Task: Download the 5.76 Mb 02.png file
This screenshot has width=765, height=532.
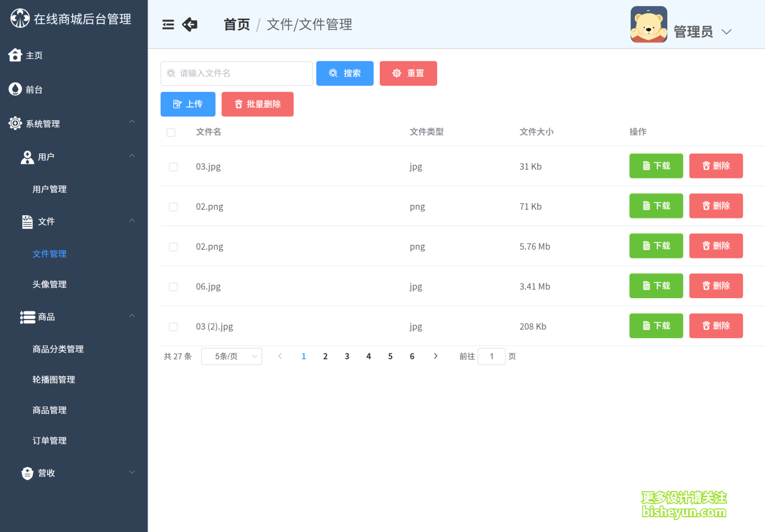Action: tap(656, 246)
